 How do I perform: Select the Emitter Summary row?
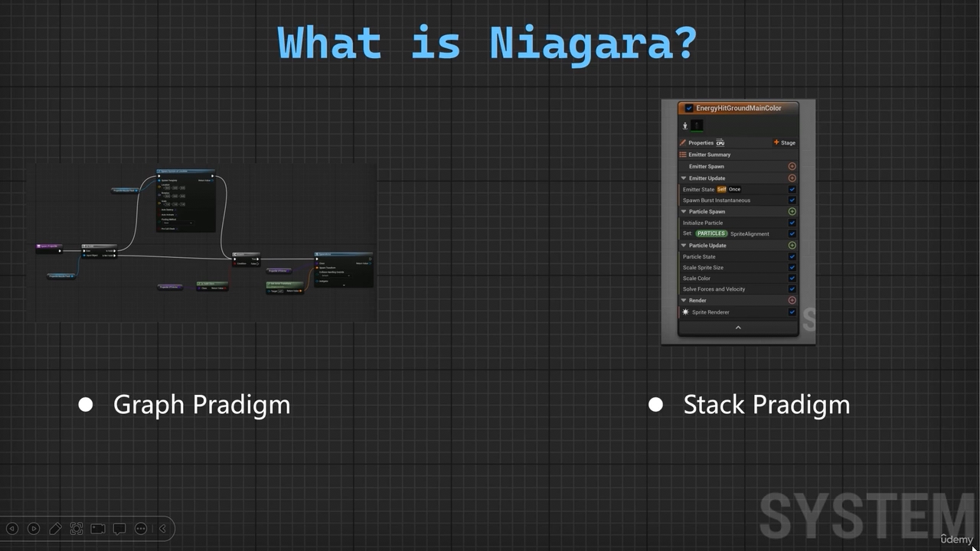coord(709,155)
